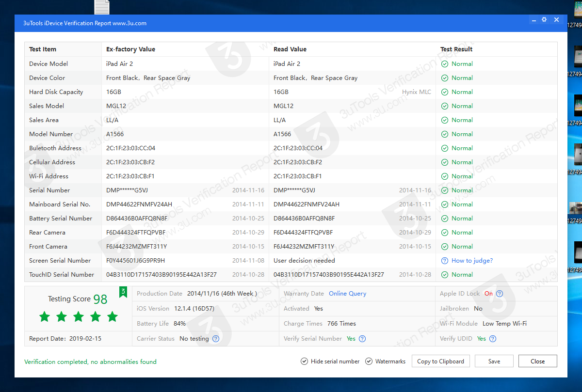Click the Ex-factory DMP44622FNMFV24AH mainboard serial
The image size is (582, 392).
[x=139, y=204]
